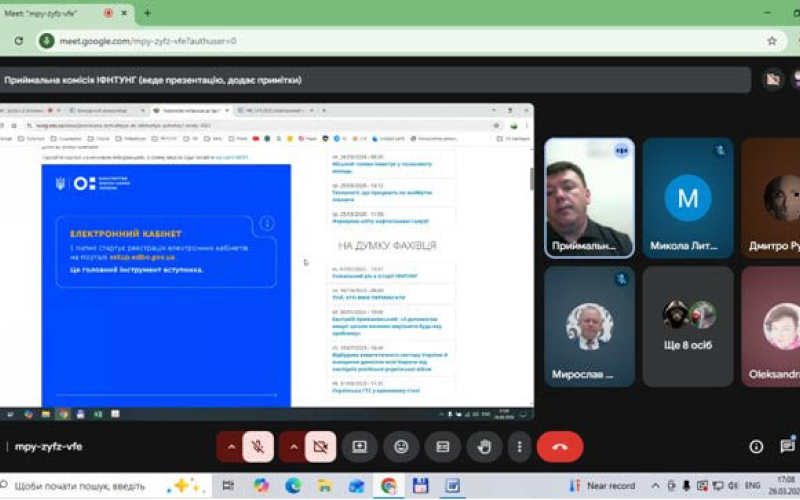Screen dimensions: 800x500
Task: Toggle raise hand in the call
Action: point(484,447)
